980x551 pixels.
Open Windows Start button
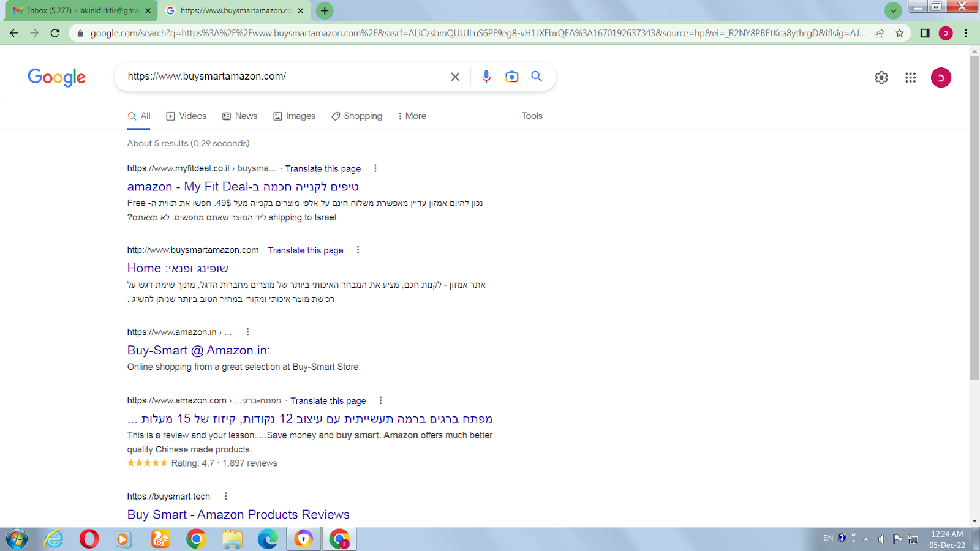click(x=17, y=539)
